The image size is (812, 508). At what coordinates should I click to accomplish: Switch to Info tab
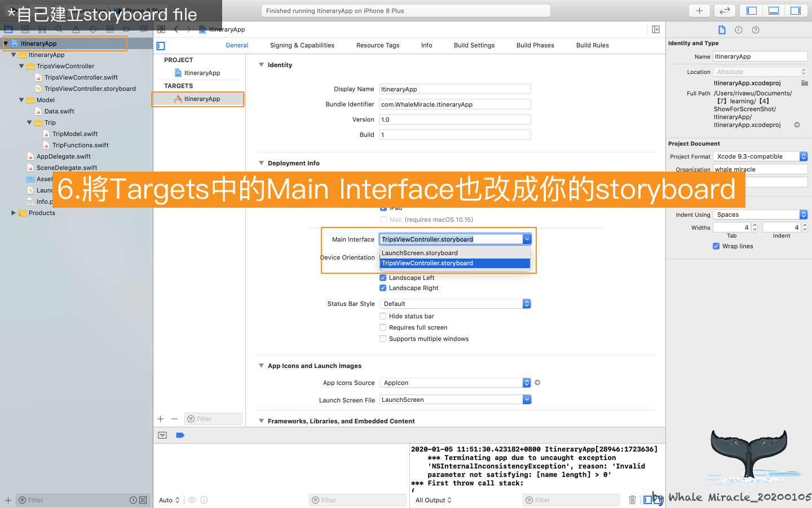point(427,45)
